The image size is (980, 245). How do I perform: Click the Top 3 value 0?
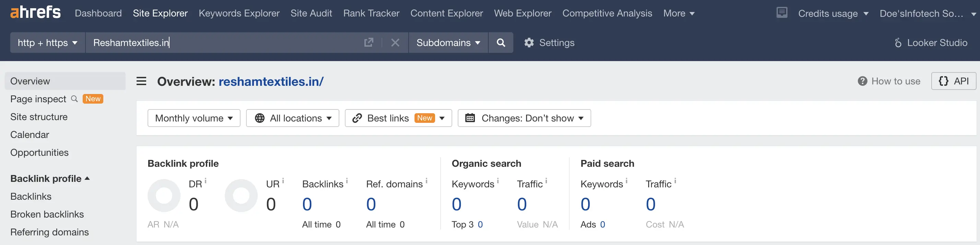click(480, 224)
